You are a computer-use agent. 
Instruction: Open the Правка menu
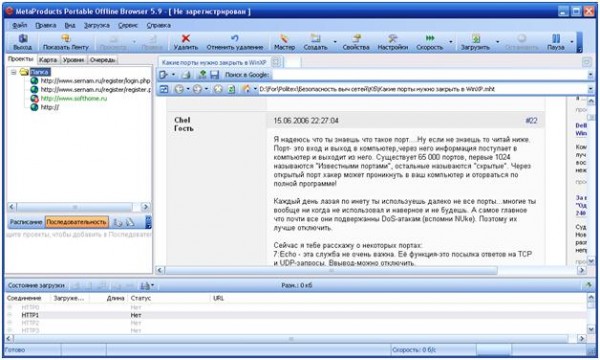click(46, 25)
